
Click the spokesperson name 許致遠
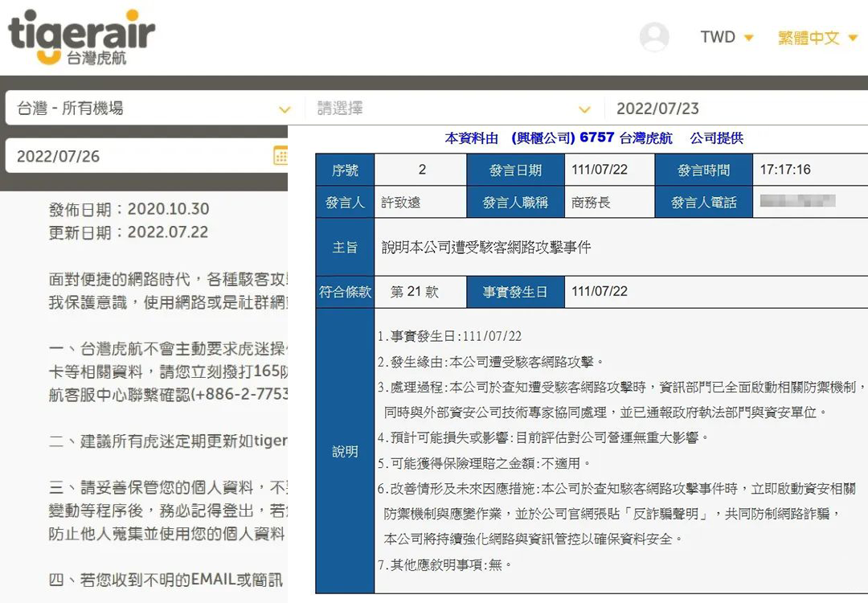[401, 202]
